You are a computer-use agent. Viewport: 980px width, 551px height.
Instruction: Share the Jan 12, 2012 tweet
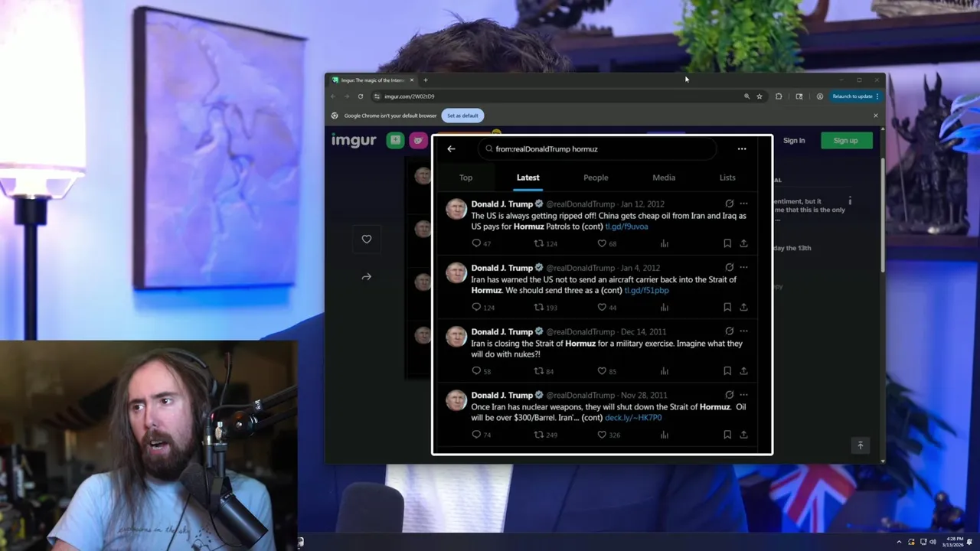tap(743, 243)
